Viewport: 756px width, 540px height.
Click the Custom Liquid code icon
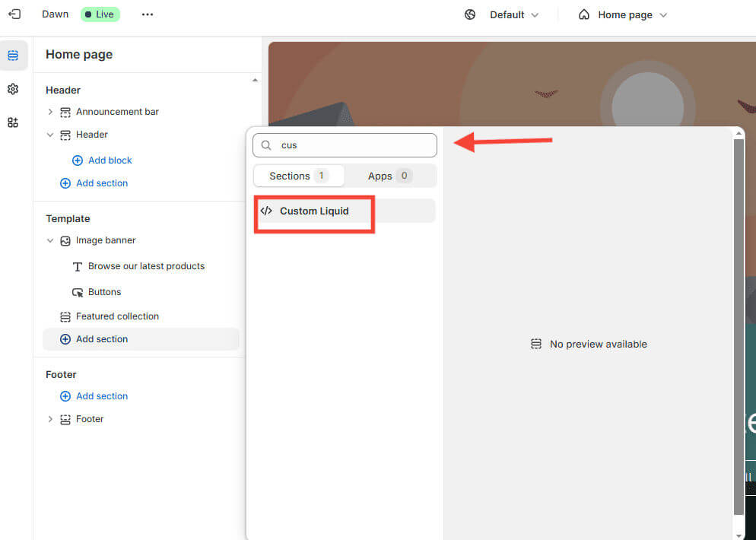coord(266,211)
